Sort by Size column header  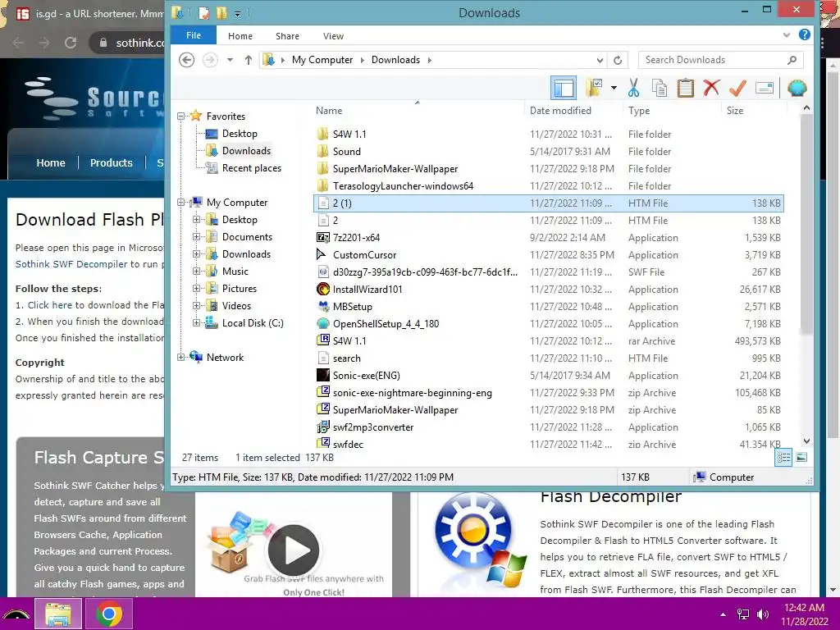click(735, 111)
